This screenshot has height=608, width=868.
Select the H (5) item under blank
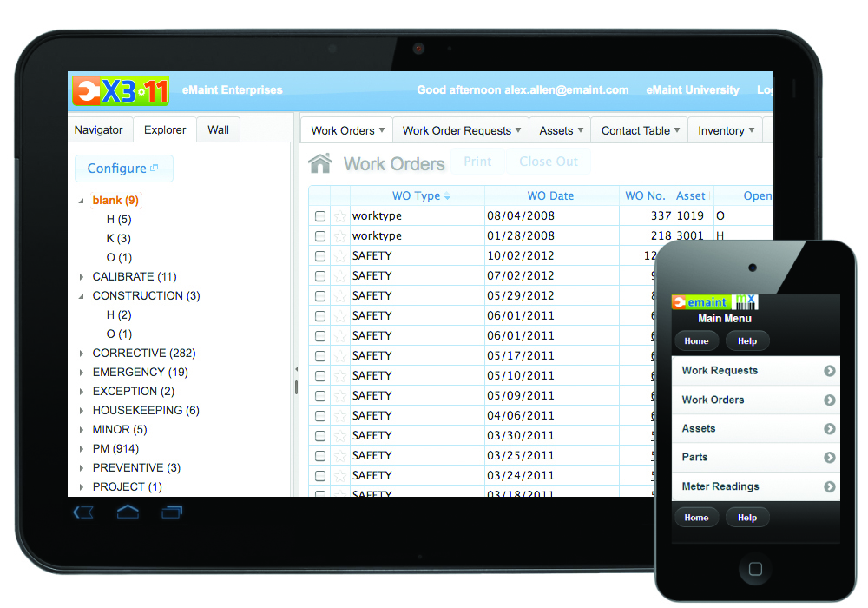(119, 220)
